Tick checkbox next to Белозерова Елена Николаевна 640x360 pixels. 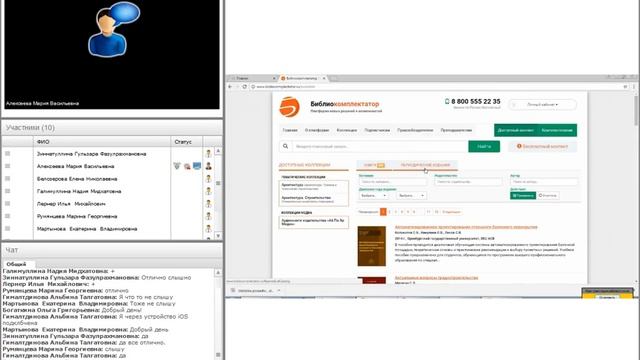(x=7, y=178)
